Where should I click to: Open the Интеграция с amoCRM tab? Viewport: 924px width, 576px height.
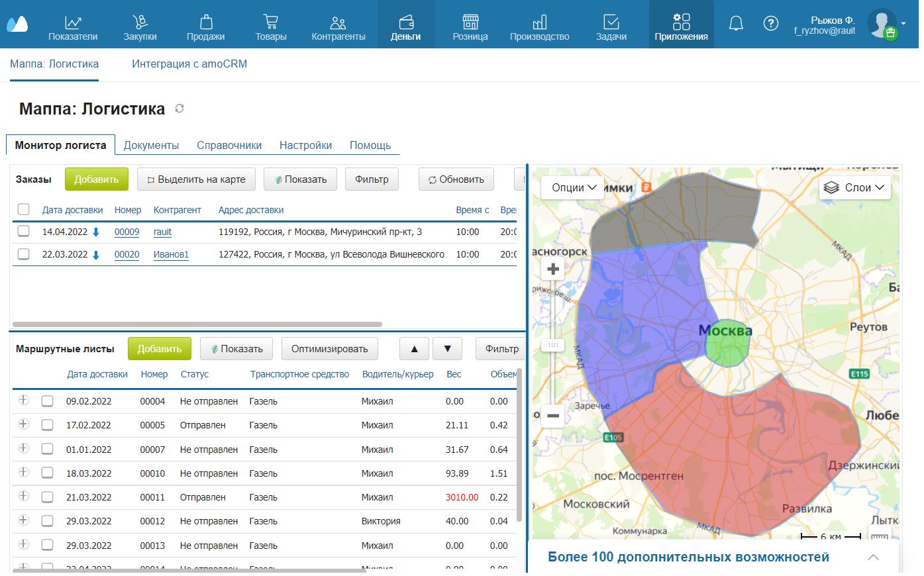click(x=189, y=64)
